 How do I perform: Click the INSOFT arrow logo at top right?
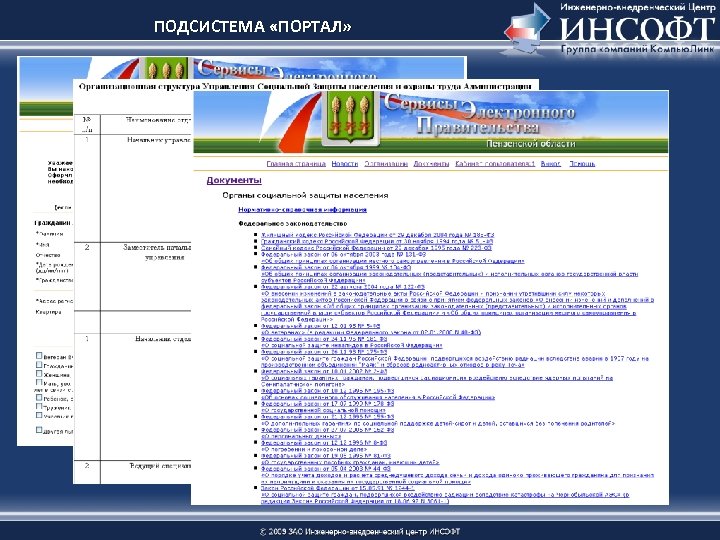[528, 29]
